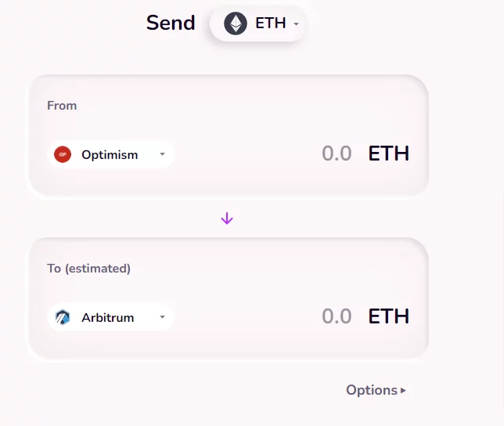
Task: Click the To (estimated) label
Action: 88,269
